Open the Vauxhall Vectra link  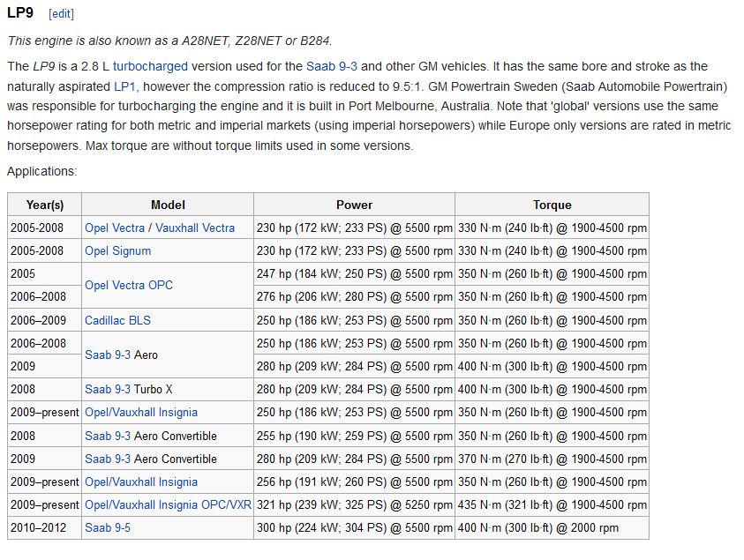pos(195,228)
